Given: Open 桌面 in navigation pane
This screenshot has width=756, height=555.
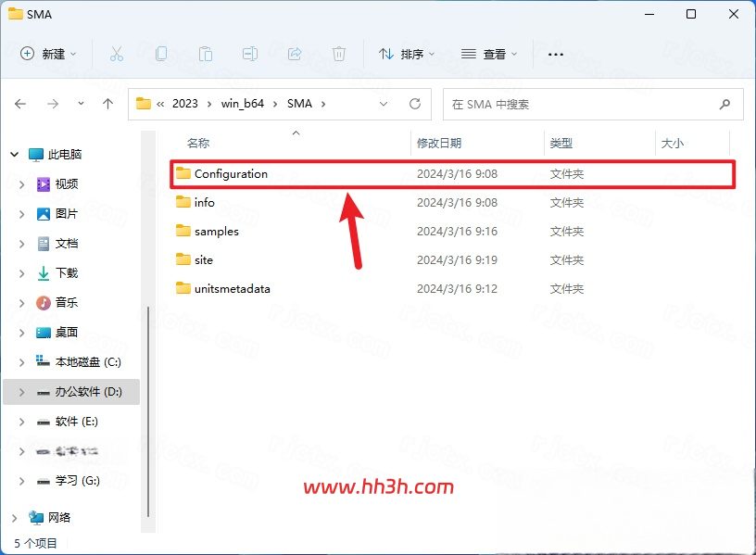Looking at the screenshot, I should coord(67,333).
